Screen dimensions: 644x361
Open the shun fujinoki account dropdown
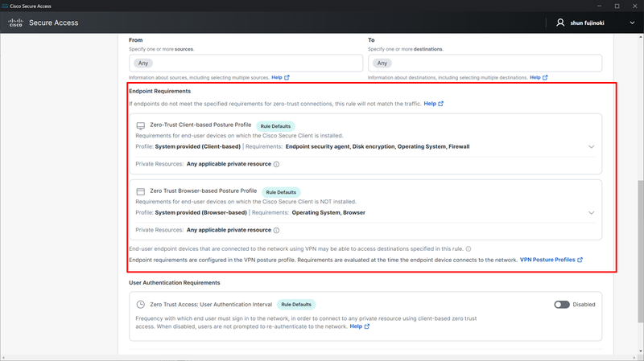pos(632,23)
